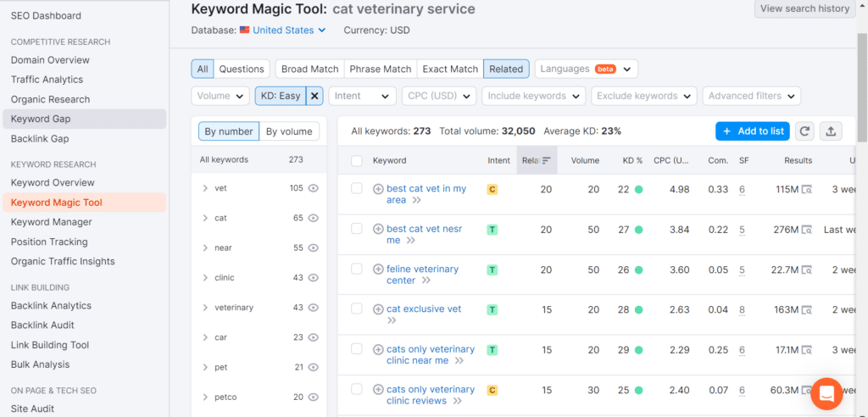
Task: Check the box for 'cats only veterinary clinic reviews'
Action: 357,389
